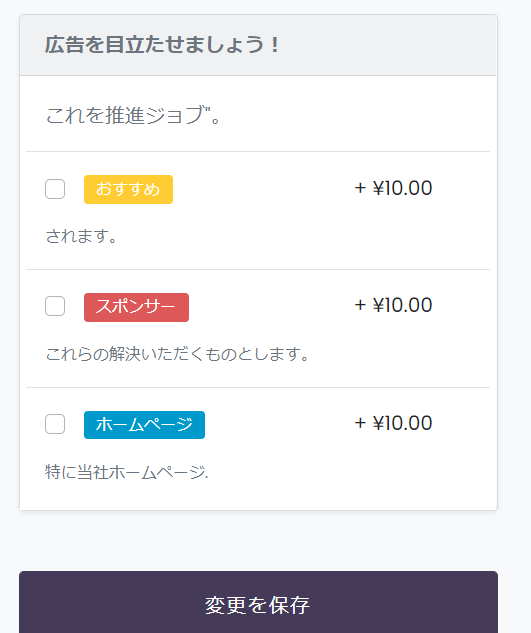The width and height of the screenshot is (531, 633).
Task: Click the description text されます。
Action: (x=81, y=236)
